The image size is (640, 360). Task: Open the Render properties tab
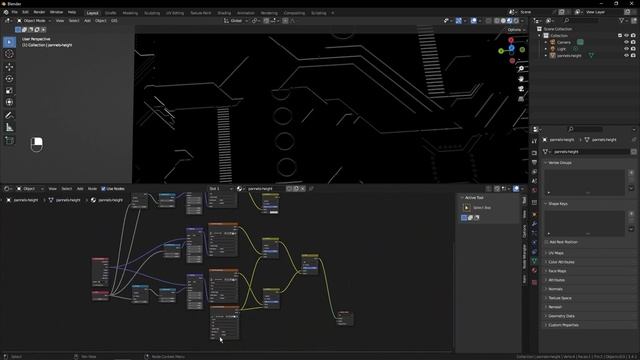pos(534,153)
